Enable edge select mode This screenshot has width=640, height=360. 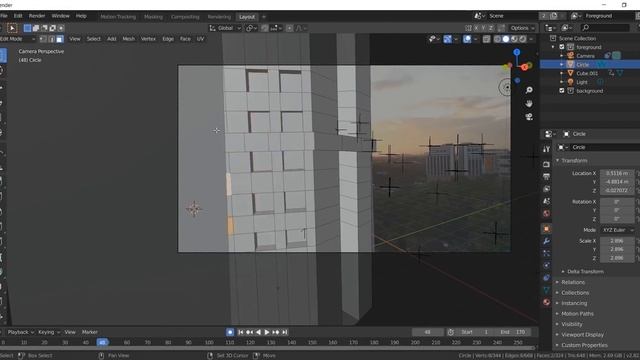[x=51, y=39]
